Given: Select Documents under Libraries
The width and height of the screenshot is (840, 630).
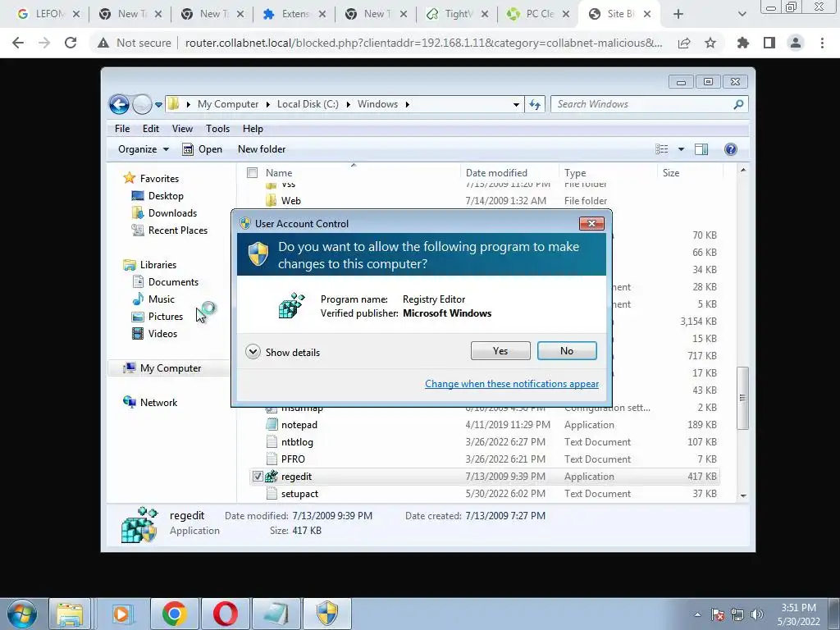Looking at the screenshot, I should coord(165,282).
